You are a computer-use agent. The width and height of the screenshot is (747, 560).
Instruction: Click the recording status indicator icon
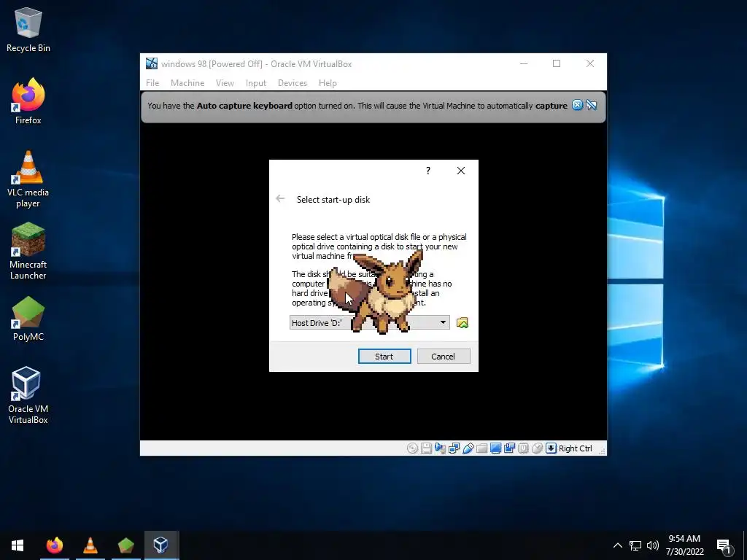click(509, 448)
